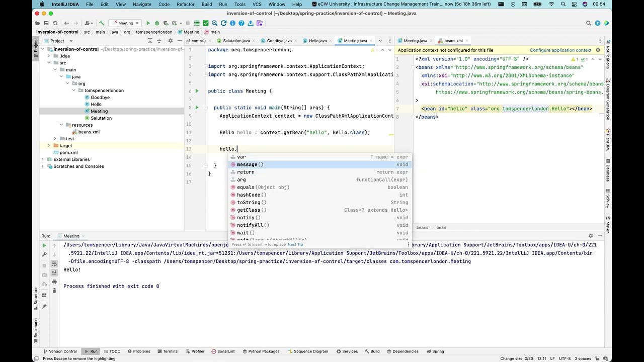This screenshot has height=362, width=644.
Task: Expand External Libraries node
Action: pos(43,159)
